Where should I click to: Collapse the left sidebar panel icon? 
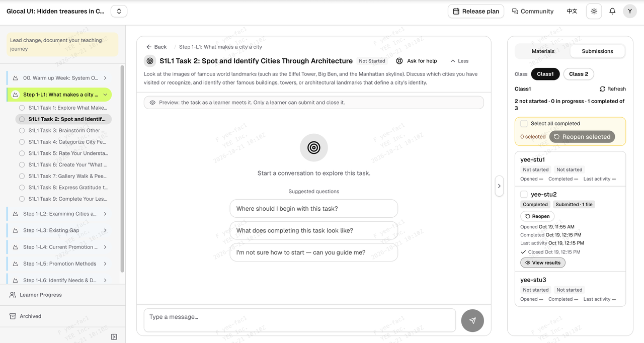click(x=114, y=337)
